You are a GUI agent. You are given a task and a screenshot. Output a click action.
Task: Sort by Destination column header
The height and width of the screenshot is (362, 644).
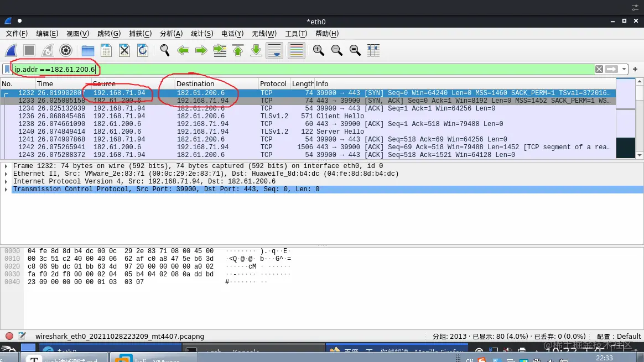pos(217,83)
